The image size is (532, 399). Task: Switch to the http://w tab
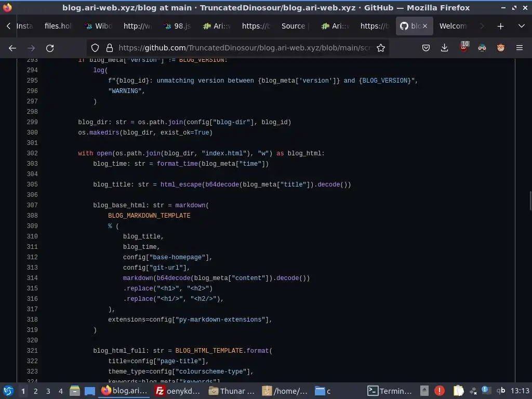137,26
